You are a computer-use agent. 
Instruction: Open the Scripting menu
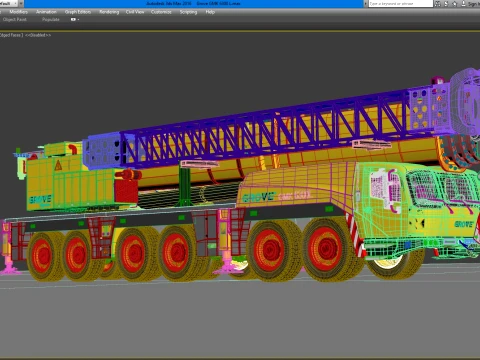pos(188,12)
